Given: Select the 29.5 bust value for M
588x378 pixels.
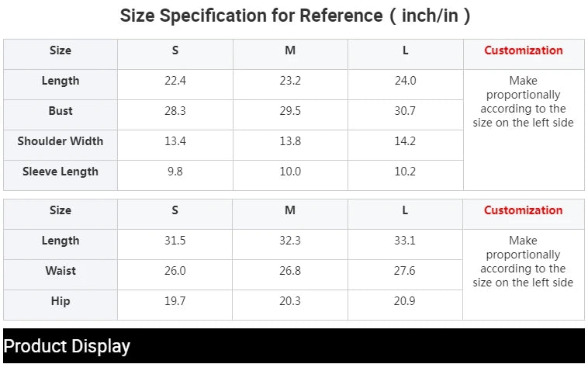Looking at the screenshot, I should tap(290, 111).
